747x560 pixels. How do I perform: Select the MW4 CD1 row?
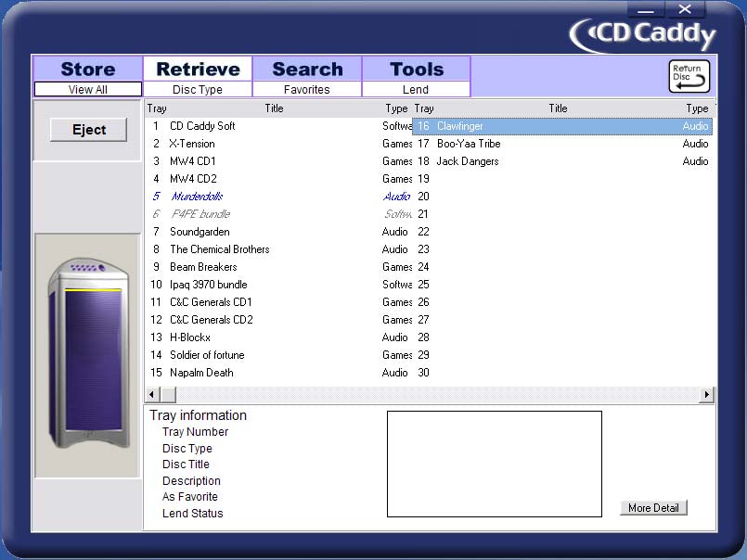coord(278,161)
